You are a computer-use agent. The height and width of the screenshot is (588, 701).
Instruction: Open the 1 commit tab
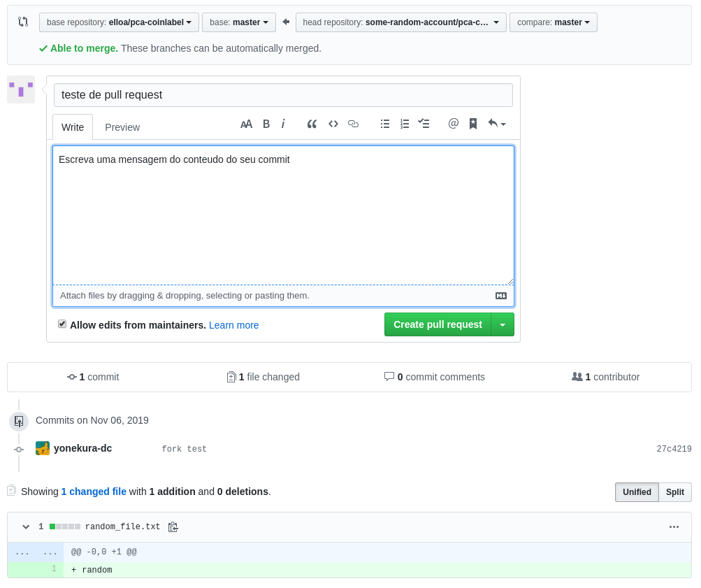pos(93,378)
